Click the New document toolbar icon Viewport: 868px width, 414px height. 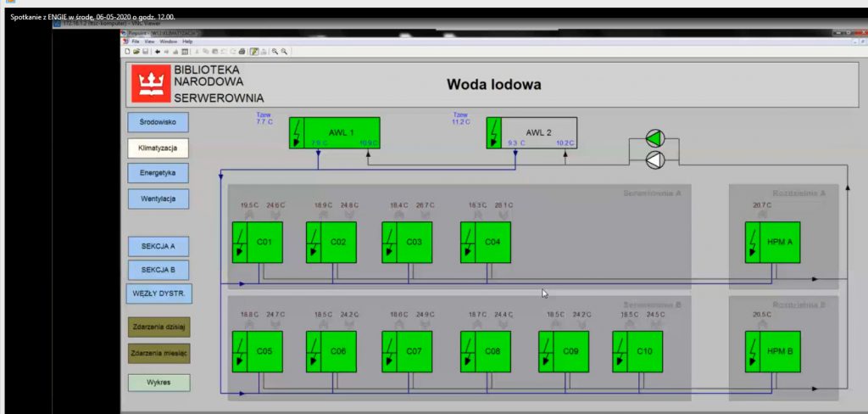[x=127, y=52]
